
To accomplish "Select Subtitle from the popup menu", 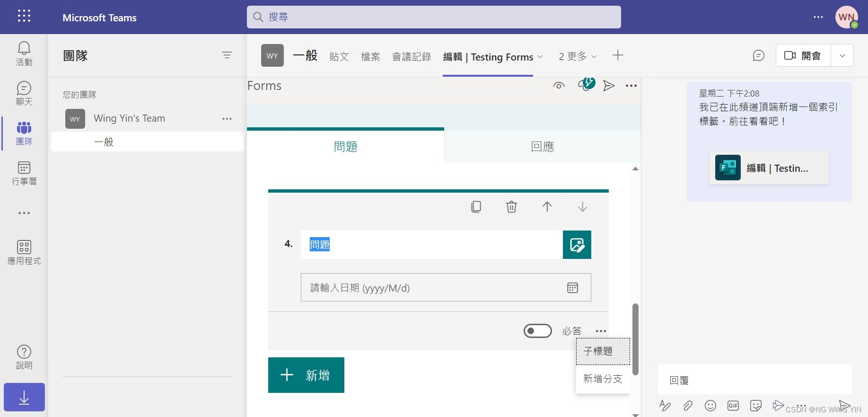I will point(603,351).
